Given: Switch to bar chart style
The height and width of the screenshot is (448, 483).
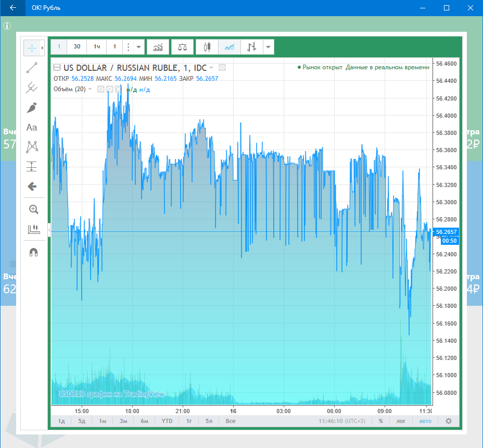Looking at the screenshot, I should click(x=252, y=47).
